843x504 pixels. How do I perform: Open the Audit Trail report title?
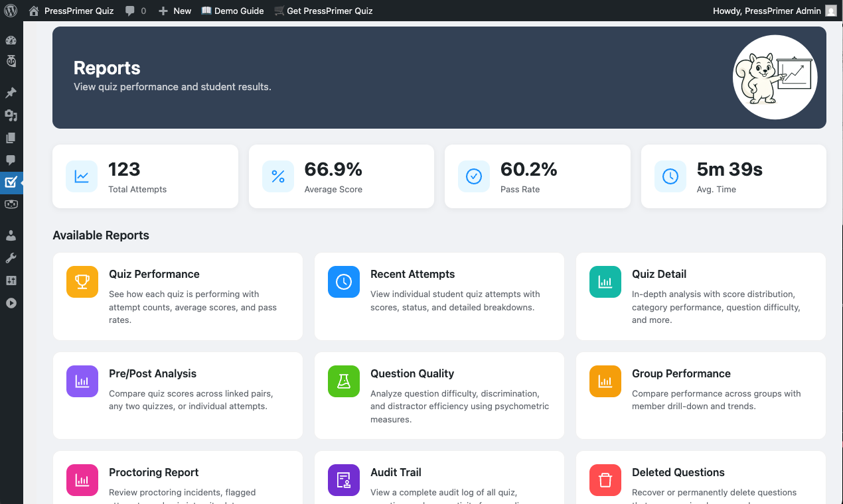(396, 473)
